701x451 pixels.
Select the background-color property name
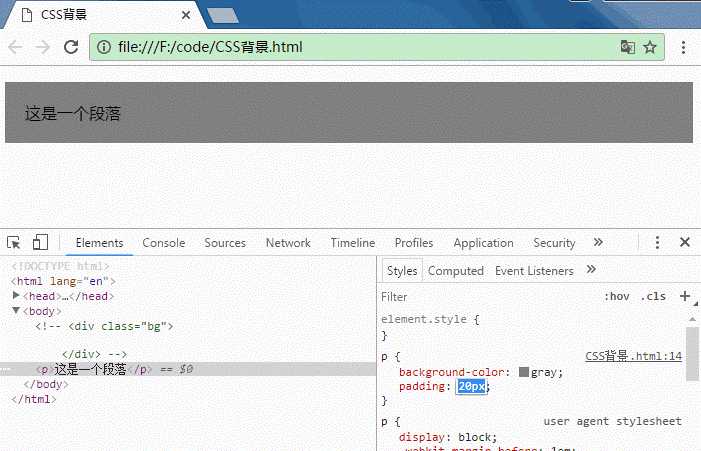[452, 372]
